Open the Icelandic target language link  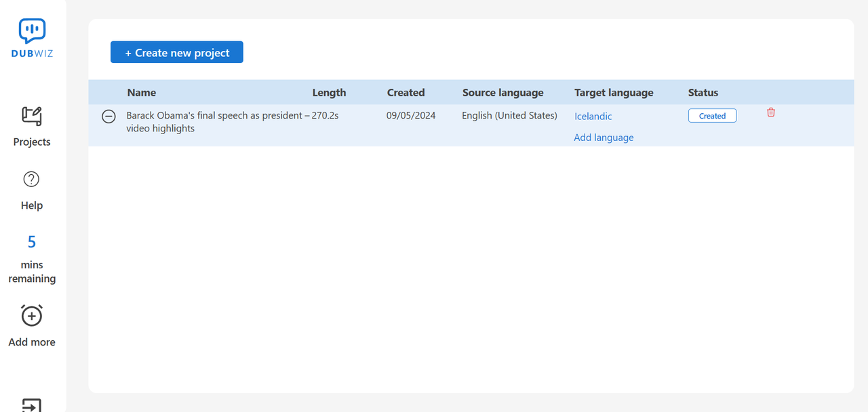(x=593, y=117)
